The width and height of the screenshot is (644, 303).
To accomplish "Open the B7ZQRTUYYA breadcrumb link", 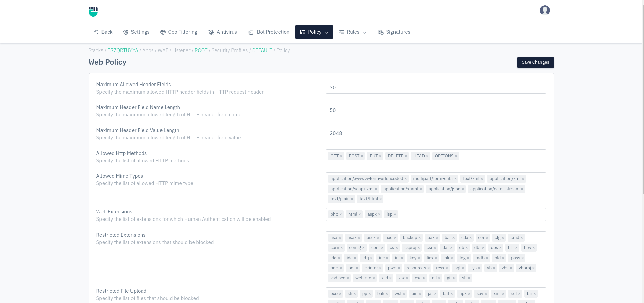I will [123, 50].
